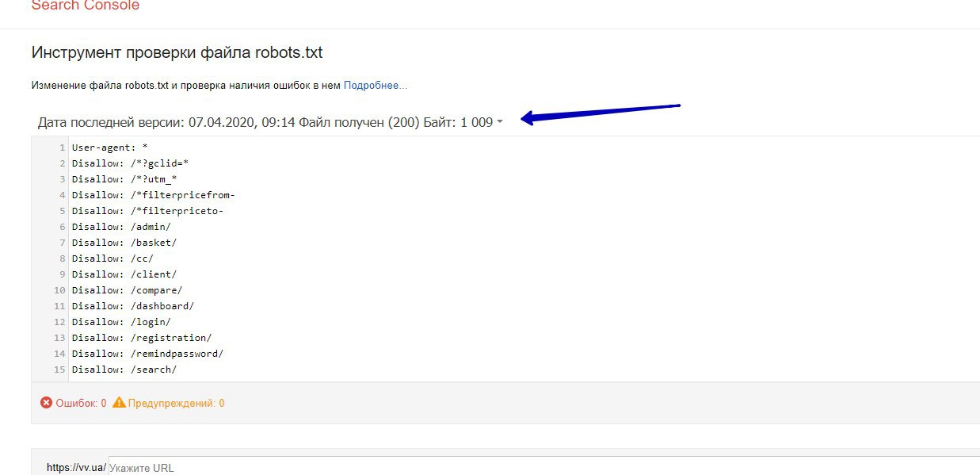
Task: Click the Disallow: /basket/ line
Action: [124, 243]
